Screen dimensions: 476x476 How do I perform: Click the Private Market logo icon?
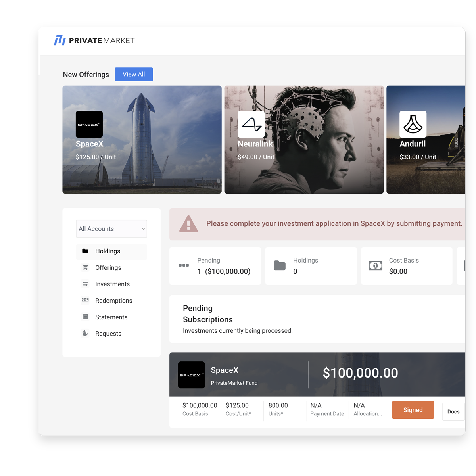tap(60, 40)
